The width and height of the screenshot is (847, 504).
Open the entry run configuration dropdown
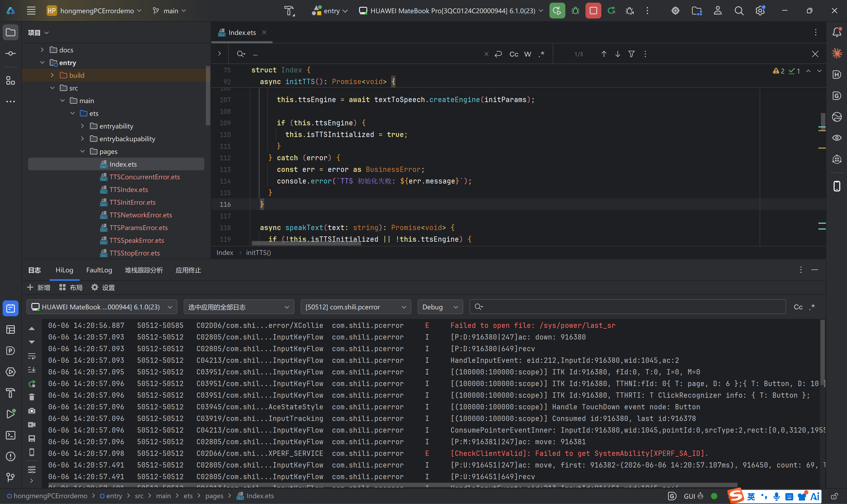(330, 11)
